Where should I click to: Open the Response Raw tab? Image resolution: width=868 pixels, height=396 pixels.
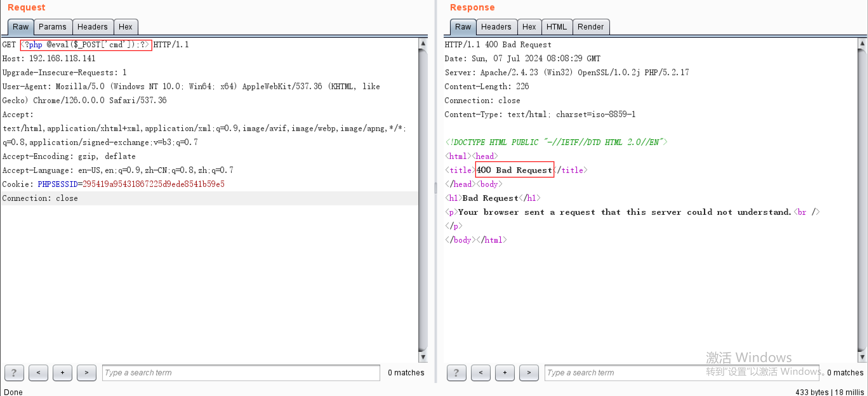[463, 27]
